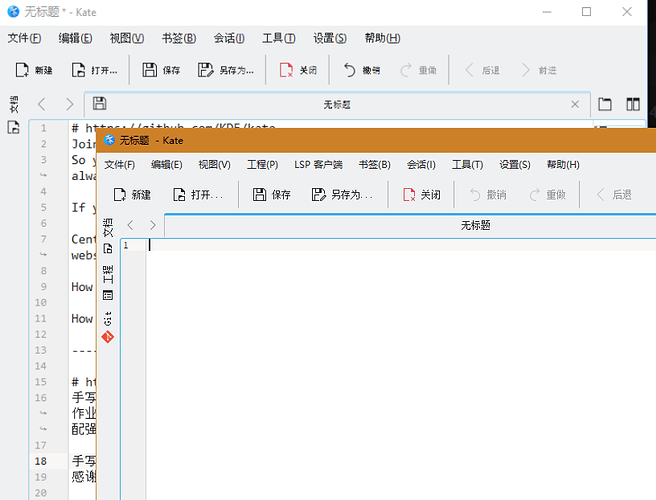The height and width of the screenshot is (500, 656).
Task: Click Undo (撤销) in the background window toolbar
Action: point(361,70)
